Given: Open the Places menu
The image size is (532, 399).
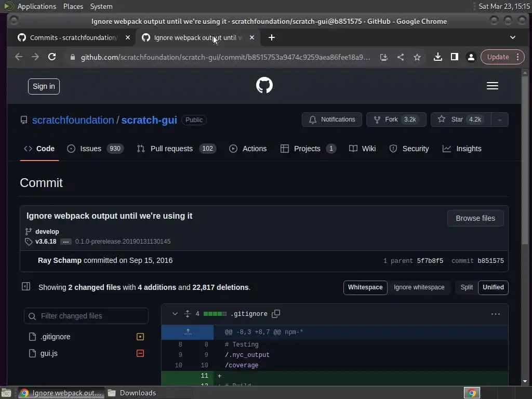Looking at the screenshot, I should tap(73, 6).
